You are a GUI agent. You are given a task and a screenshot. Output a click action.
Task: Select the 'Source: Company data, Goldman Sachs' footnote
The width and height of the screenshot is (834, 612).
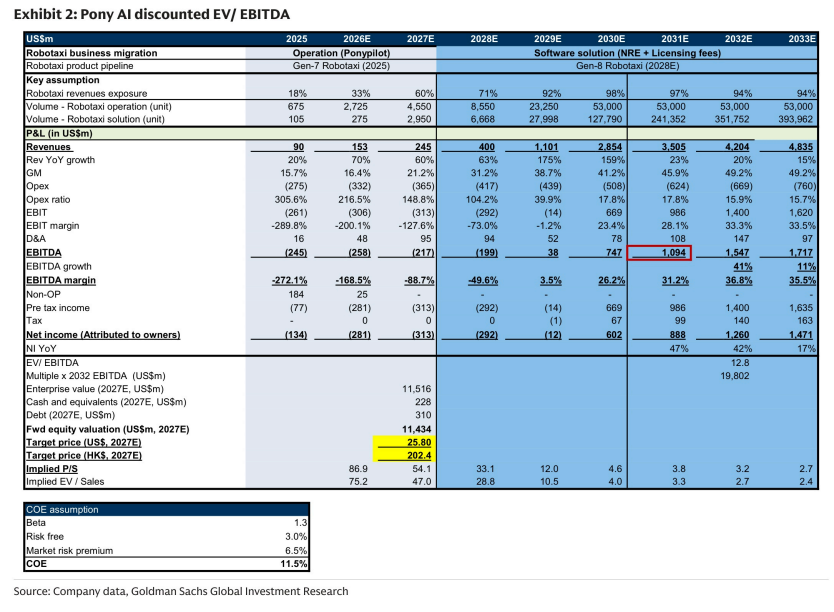click(181, 591)
